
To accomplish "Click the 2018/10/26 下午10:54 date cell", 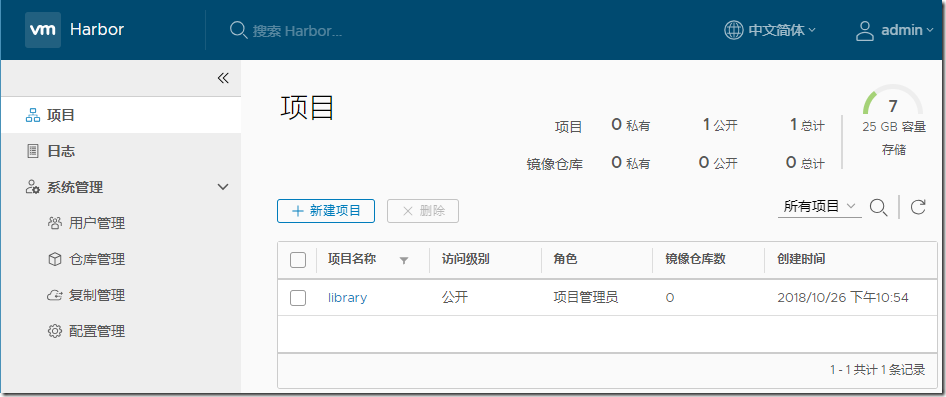I will pyautogui.click(x=843, y=297).
